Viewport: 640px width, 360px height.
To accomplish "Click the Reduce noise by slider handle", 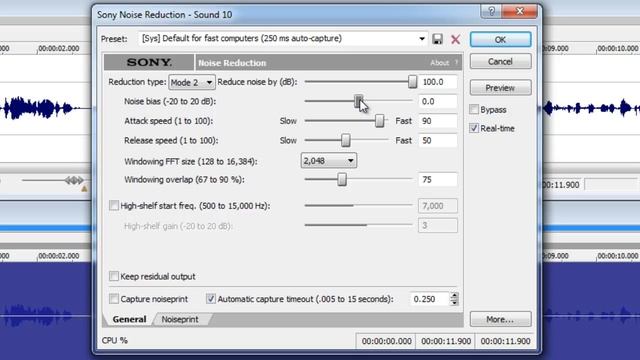I will tap(412, 82).
